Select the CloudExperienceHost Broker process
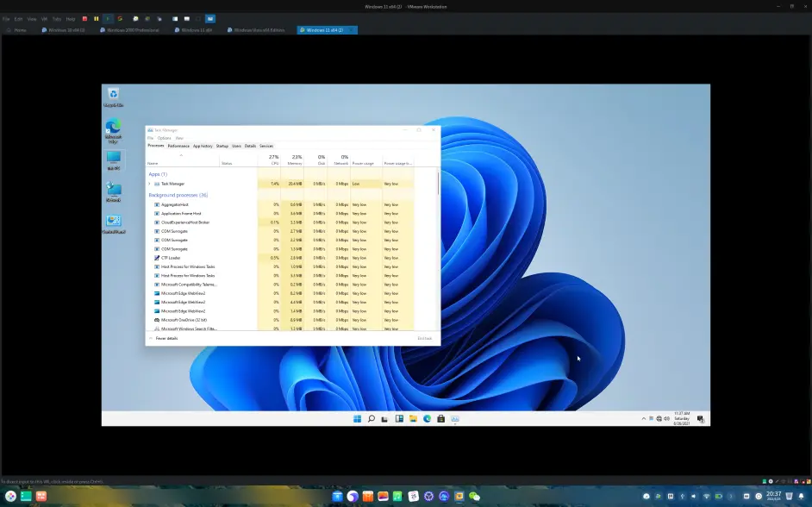The height and width of the screenshot is (507, 812). pyautogui.click(x=279, y=222)
